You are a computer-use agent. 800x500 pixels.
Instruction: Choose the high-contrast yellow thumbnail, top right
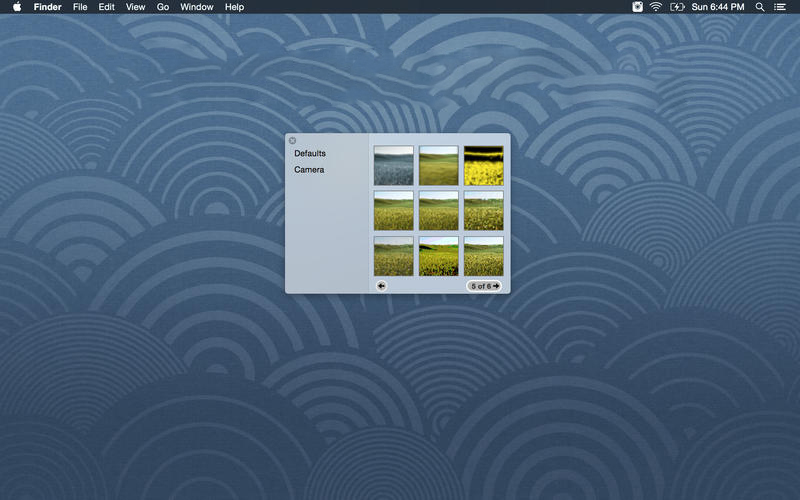[483, 165]
